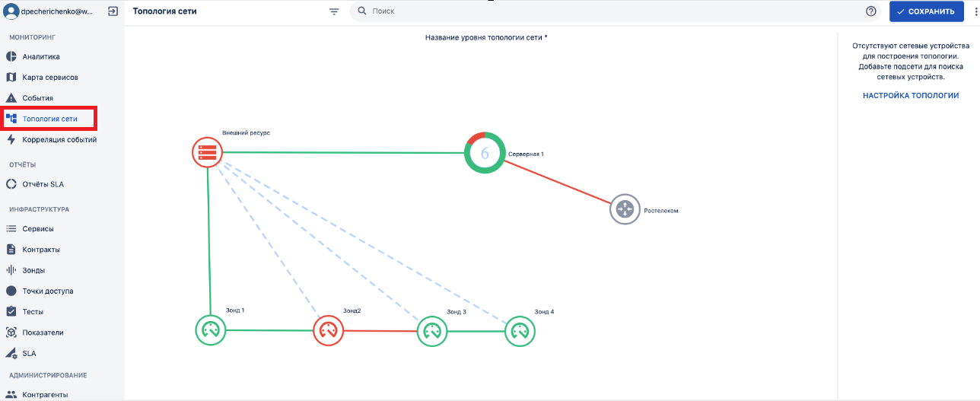The width and height of the screenshot is (980, 401).
Task: Click the Внешний ресурс node label
Action: (246, 132)
